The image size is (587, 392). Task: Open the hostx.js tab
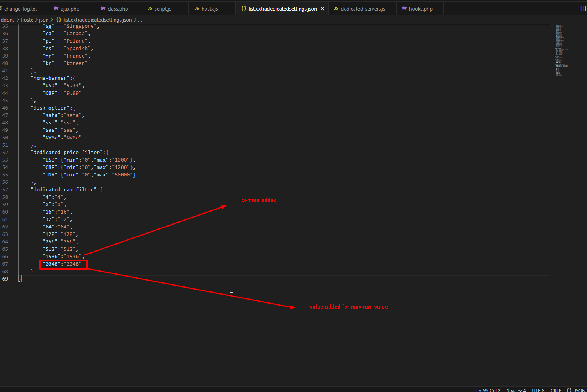tap(210, 9)
